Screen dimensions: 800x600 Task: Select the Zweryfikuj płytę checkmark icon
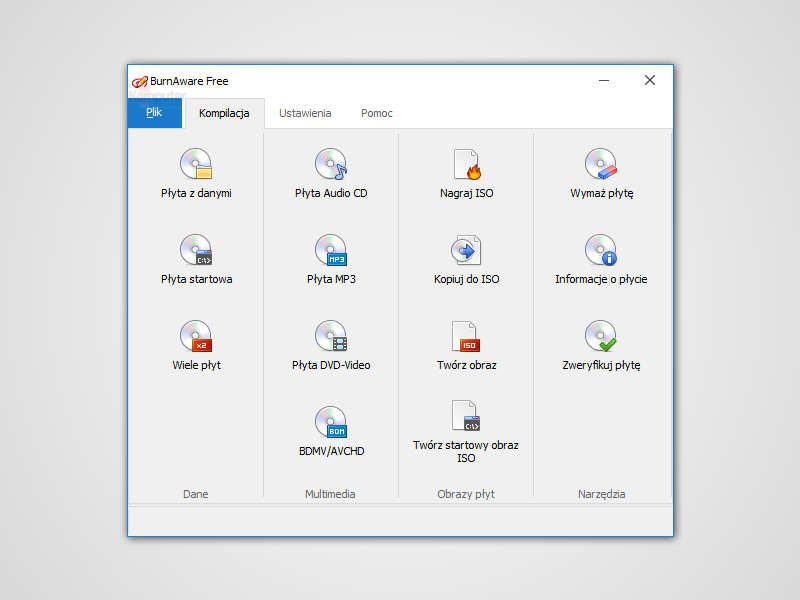tap(601, 336)
